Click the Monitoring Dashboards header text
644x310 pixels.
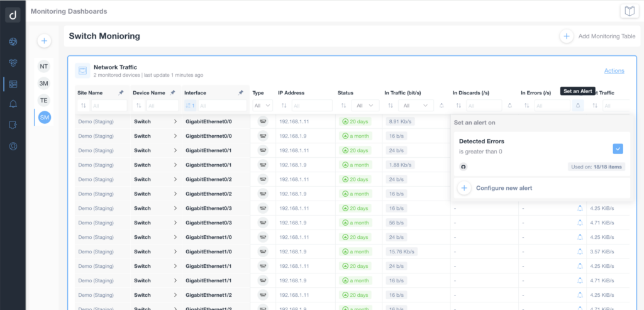[x=69, y=11]
